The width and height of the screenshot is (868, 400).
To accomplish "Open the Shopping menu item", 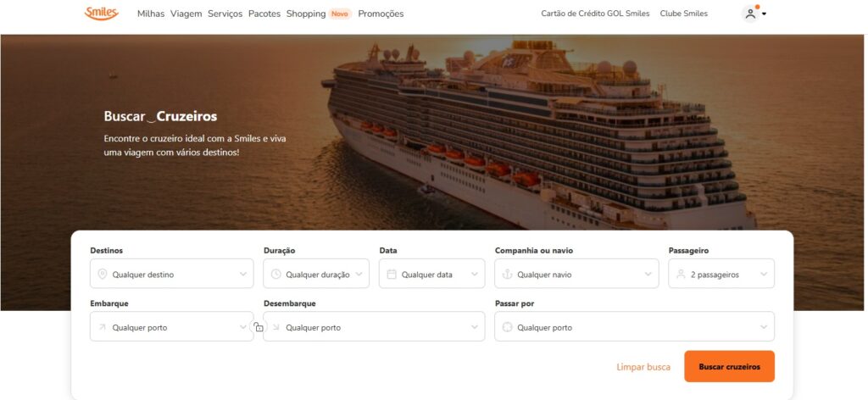I will [x=305, y=14].
